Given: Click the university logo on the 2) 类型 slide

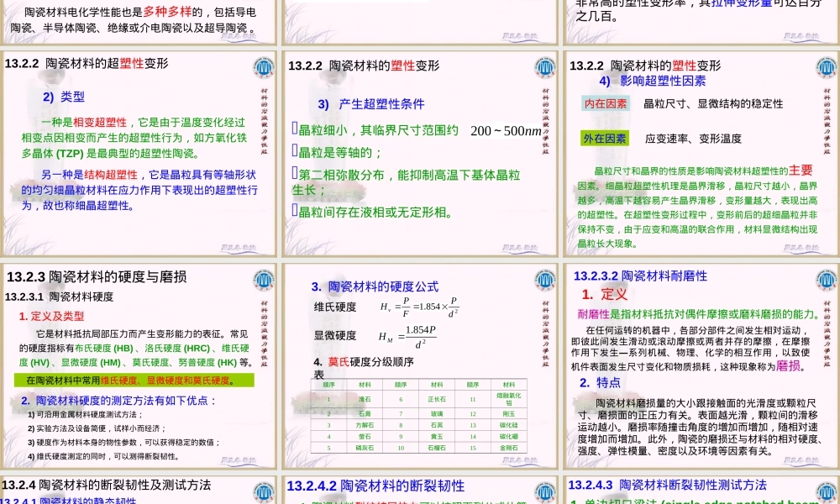Looking at the screenshot, I should (264, 68).
